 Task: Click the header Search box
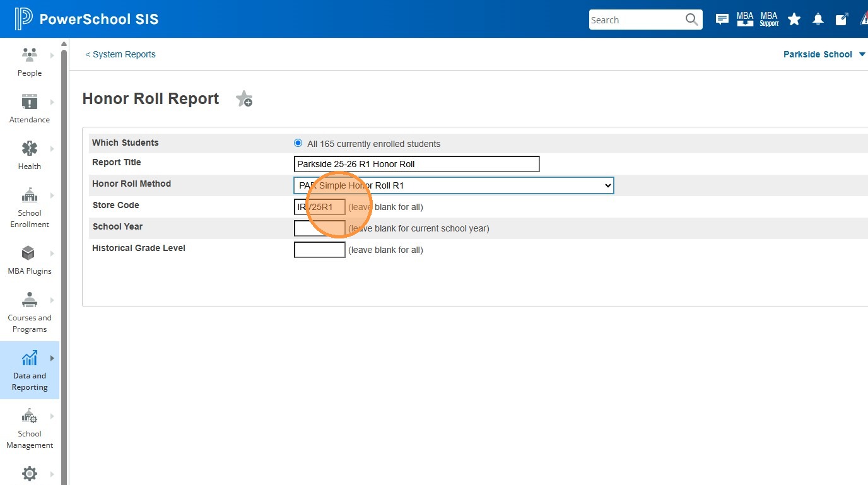pos(637,20)
